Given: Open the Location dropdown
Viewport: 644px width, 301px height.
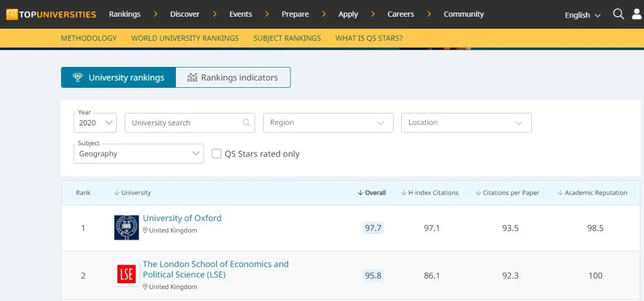Looking at the screenshot, I should (466, 122).
